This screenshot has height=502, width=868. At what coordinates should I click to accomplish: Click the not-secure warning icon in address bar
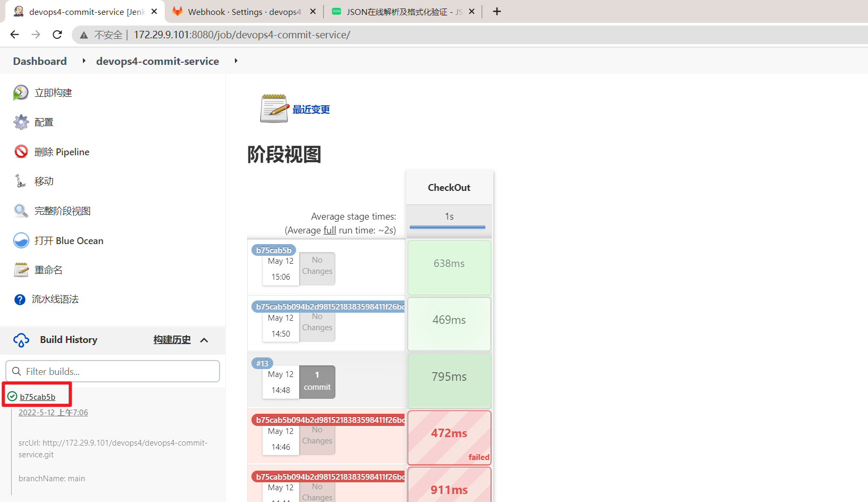[83, 35]
